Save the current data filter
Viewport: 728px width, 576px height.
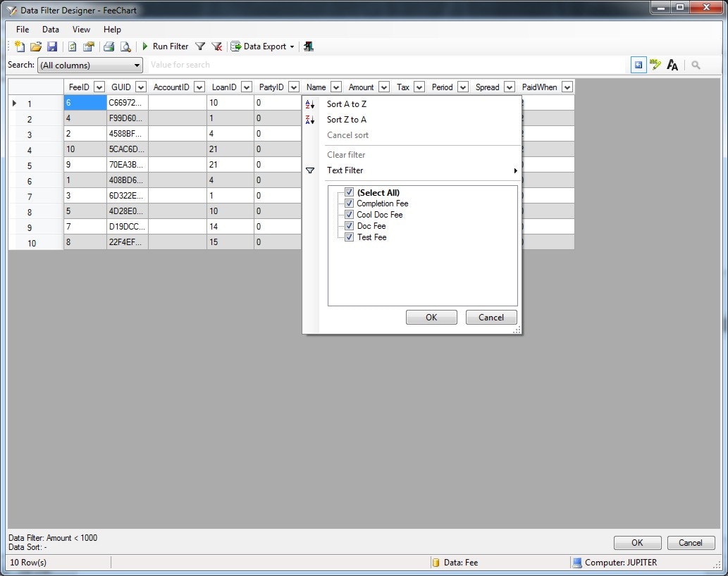[x=52, y=46]
